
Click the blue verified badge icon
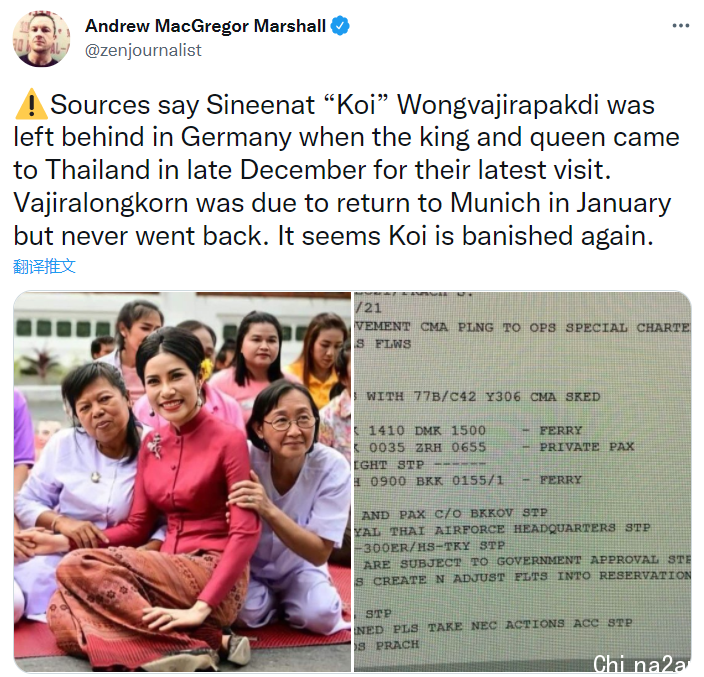[340, 26]
